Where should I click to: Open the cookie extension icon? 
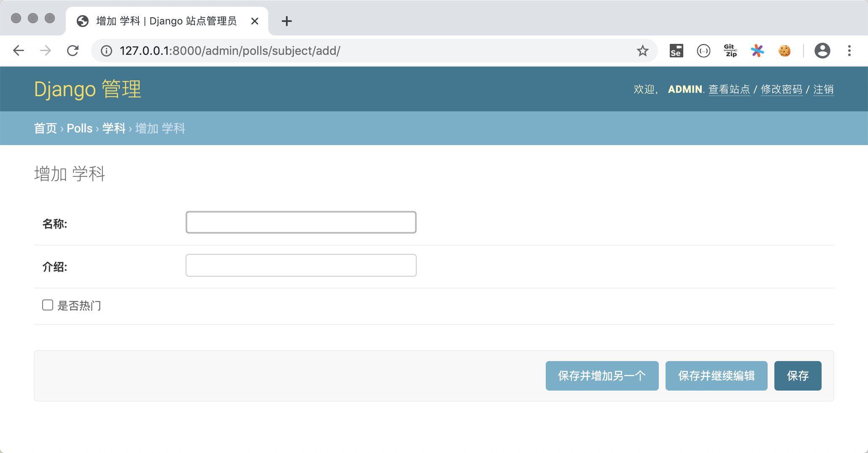[784, 51]
